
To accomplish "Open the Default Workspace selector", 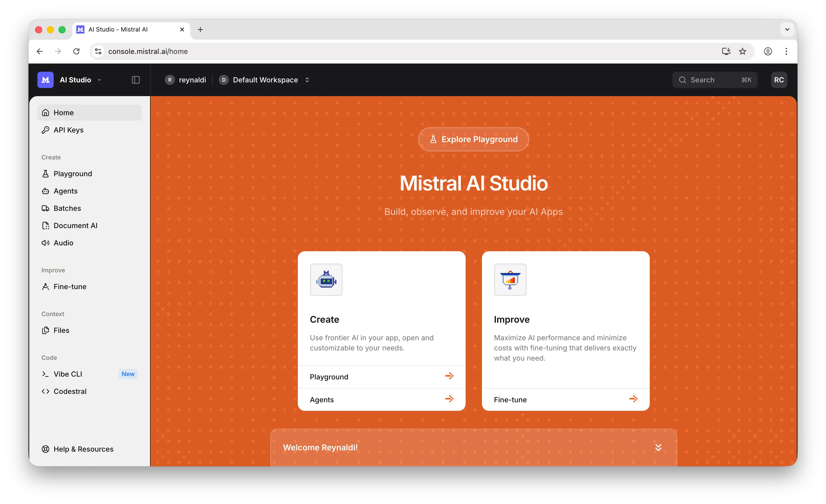I will point(265,80).
